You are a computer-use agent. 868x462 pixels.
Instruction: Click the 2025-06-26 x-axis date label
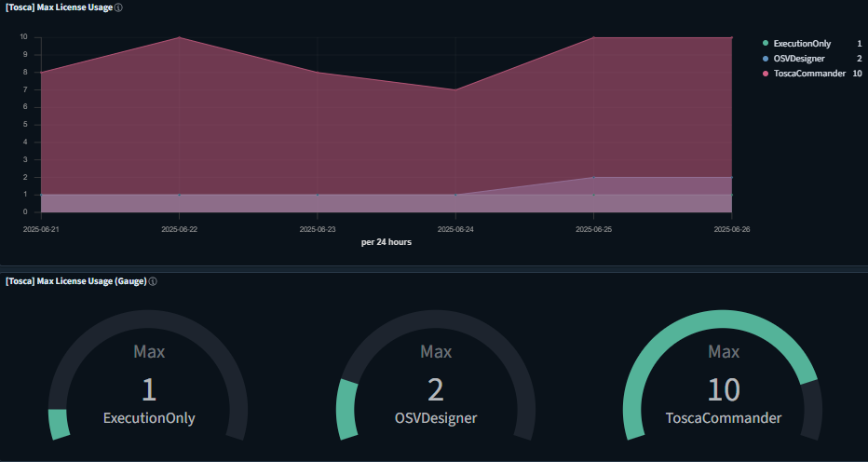[x=731, y=228]
